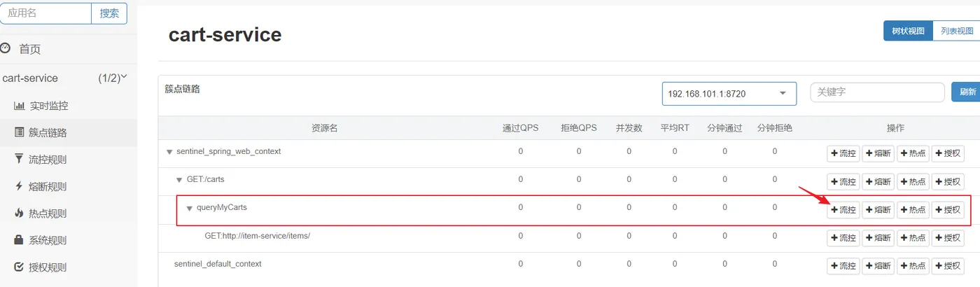The image size is (980, 287).
Task: Click the 熔断规则 lightning bolt icon
Action: [x=19, y=186]
